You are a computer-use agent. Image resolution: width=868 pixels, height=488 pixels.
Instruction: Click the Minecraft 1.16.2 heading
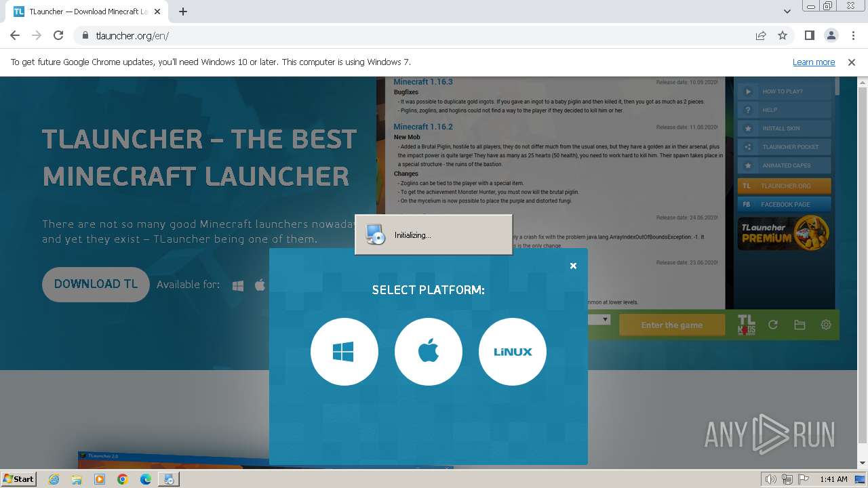[423, 127]
